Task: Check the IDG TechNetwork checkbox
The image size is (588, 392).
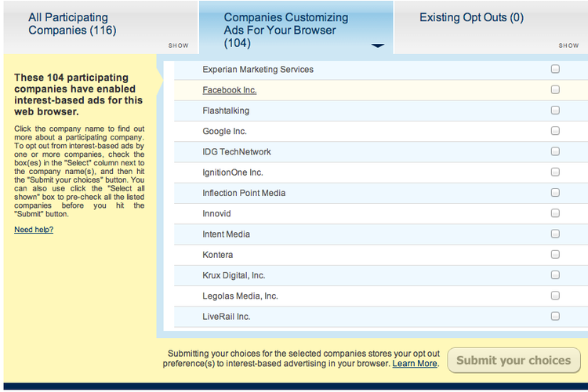Action: (555, 151)
